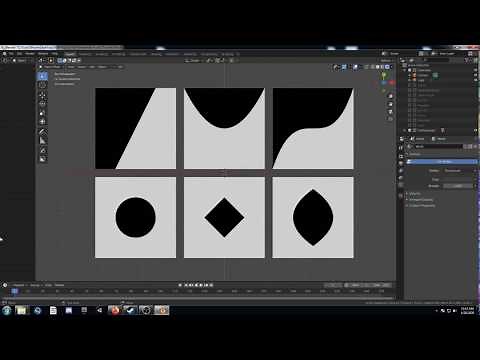This screenshot has height=360, width=480.
Task: Switch perspective/orthographic view icon
Action: click(x=390, y=119)
